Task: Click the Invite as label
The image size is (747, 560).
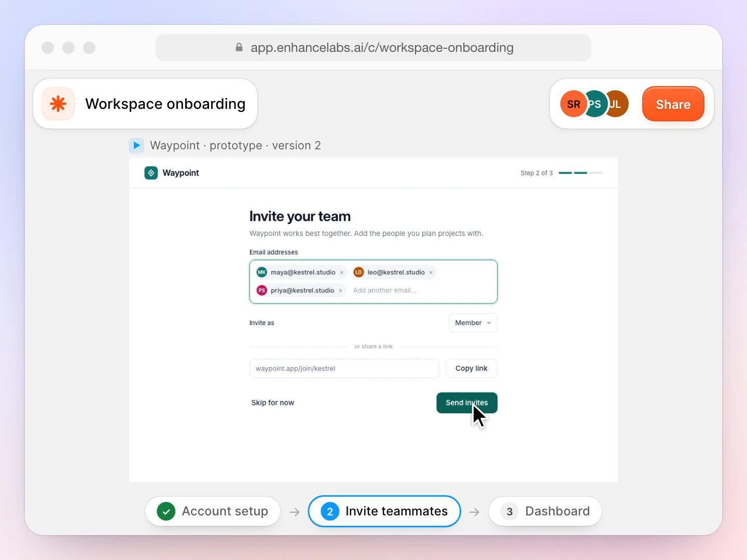Action: (262, 323)
